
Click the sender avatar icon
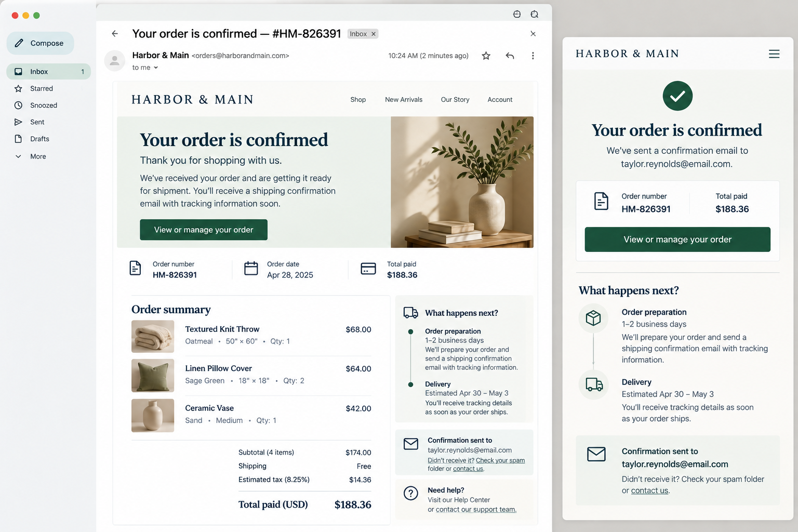tap(115, 61)
